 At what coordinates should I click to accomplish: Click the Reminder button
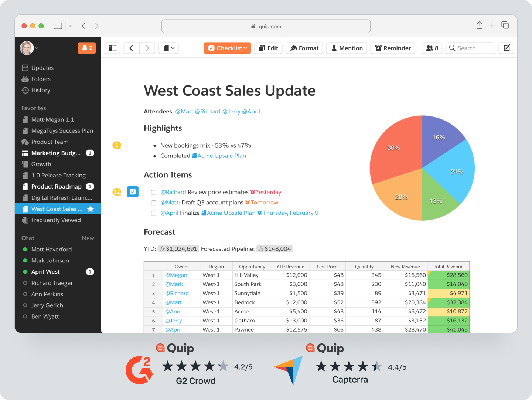(x=393, y=48)
